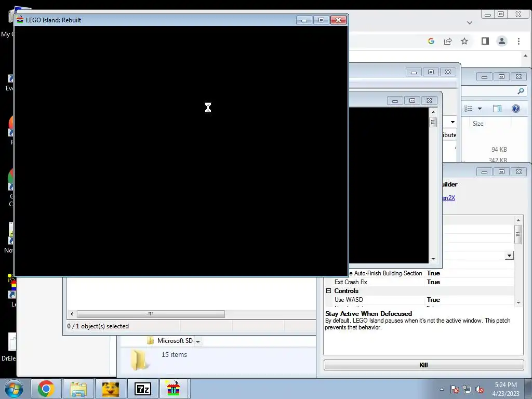
Task: Open the 7z taskbar application
Action: coord(143,389)
